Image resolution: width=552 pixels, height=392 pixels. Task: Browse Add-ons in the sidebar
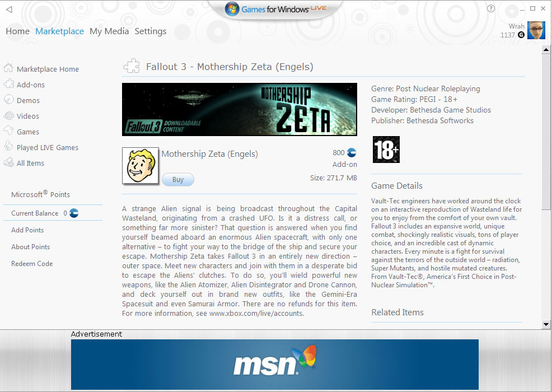pyautogui.click(x=31, y=85)
